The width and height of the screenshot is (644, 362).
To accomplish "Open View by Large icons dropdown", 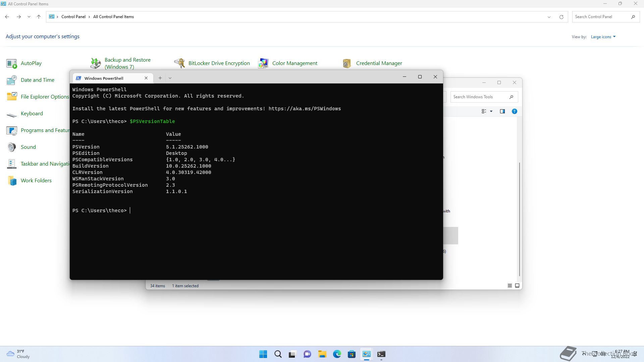I will [603, 37].
